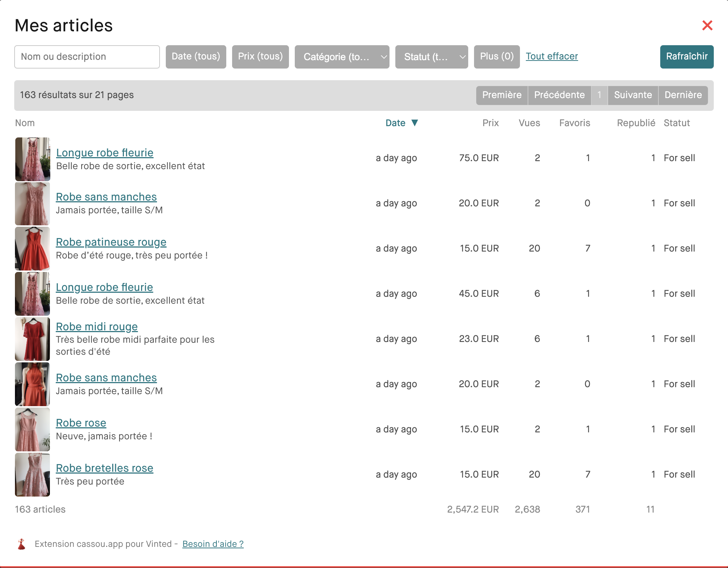Click the Première page button

point(502,95)
